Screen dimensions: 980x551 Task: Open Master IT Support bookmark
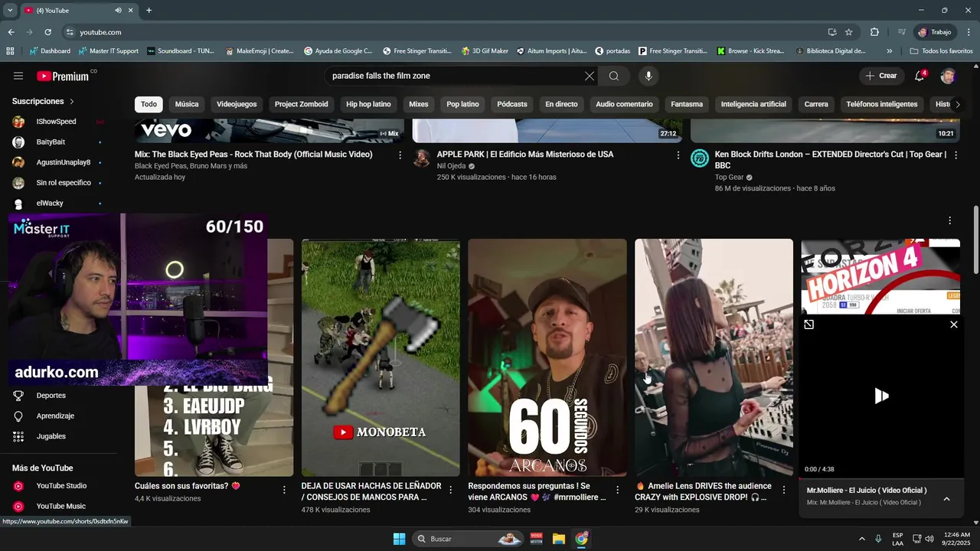pyautogui.click(x=108, y=51)
